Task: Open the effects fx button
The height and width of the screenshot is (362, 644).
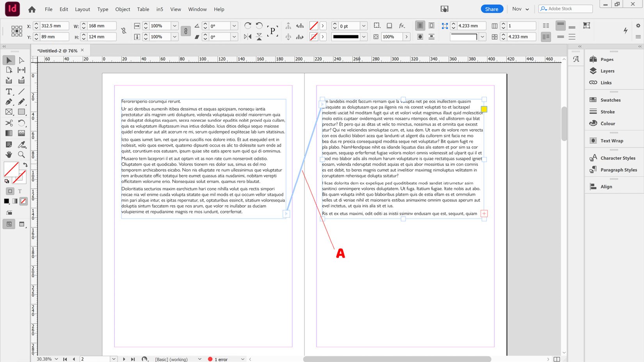Action: 402,26
